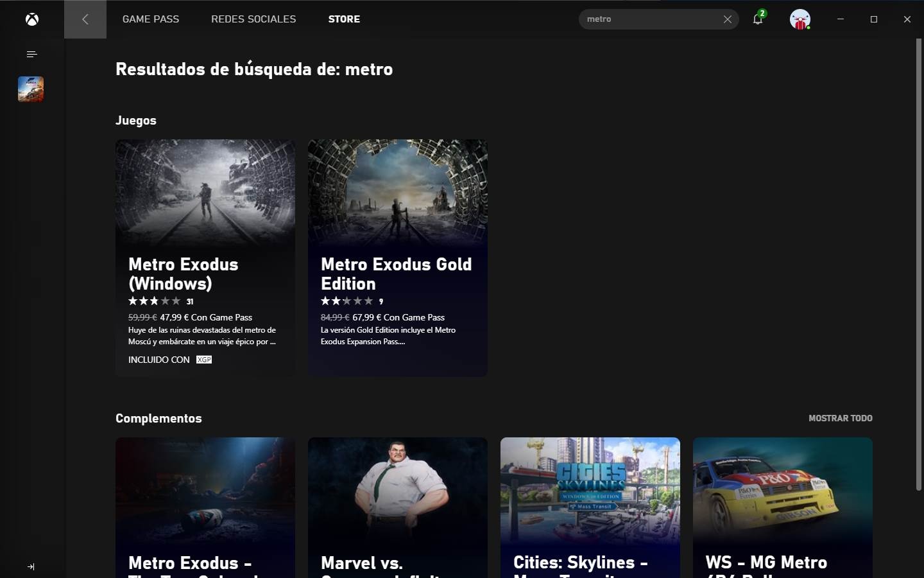Open Metro Exodus (Windows) cover image
Screen dimensions: 924x578
coord(205,193)
